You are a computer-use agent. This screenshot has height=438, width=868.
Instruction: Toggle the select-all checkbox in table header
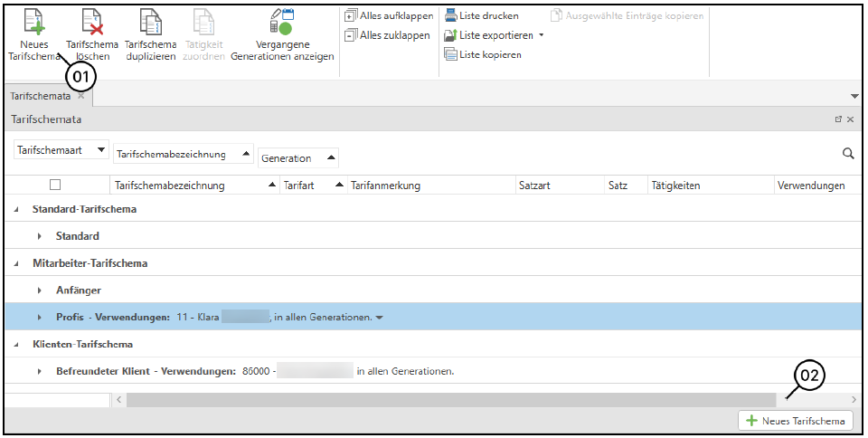[55, 185]
